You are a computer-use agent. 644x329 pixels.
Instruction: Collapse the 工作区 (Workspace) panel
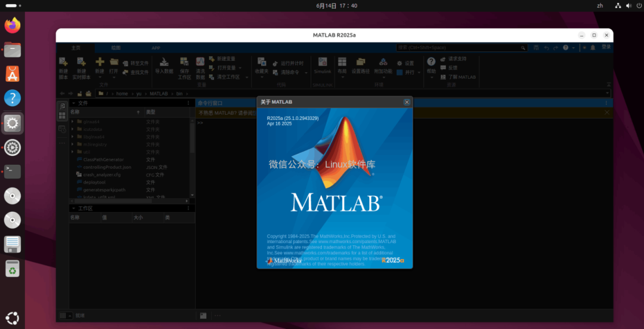click(x=73, y=208)
